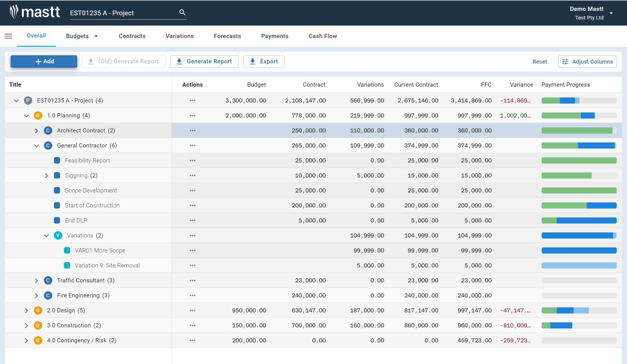Click teal square icon beside VAR01 More Scope
Screen dimensions: 627x364
[x=67, y=250]
